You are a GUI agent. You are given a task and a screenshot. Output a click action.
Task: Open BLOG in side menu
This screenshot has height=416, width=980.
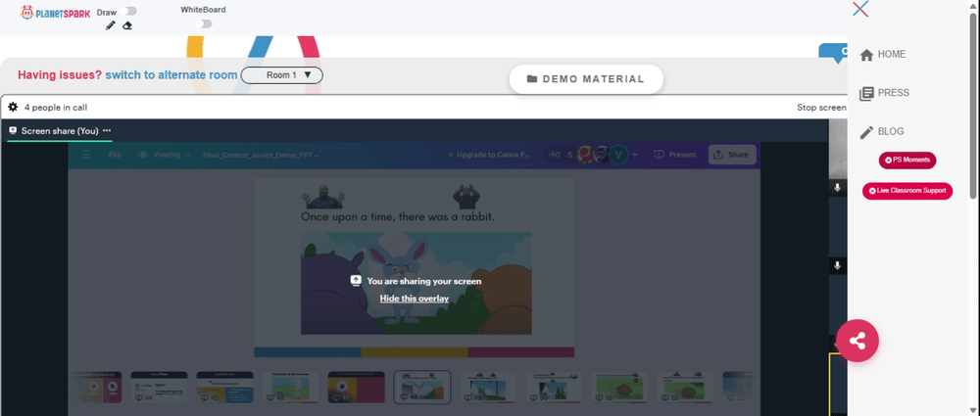coord(882,132)
